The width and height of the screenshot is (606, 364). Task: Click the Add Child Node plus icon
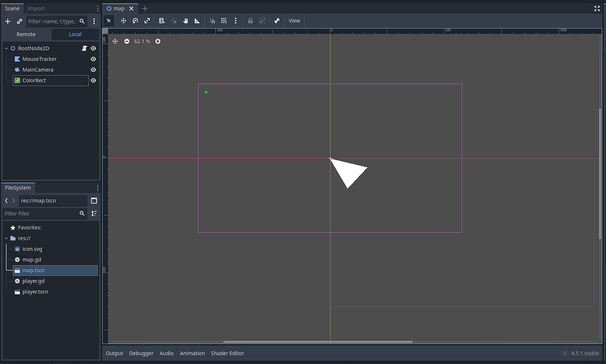(8, 21)
